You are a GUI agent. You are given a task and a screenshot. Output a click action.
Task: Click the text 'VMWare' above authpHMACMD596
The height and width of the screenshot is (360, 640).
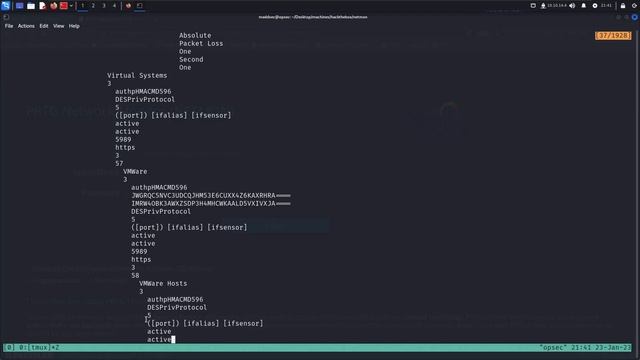pos(135,171)
